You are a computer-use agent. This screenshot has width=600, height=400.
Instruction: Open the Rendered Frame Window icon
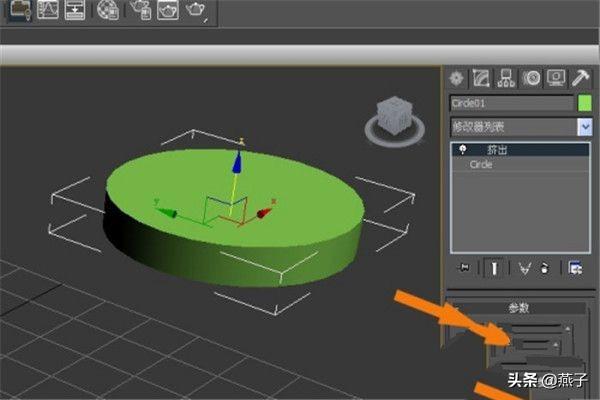167,11
